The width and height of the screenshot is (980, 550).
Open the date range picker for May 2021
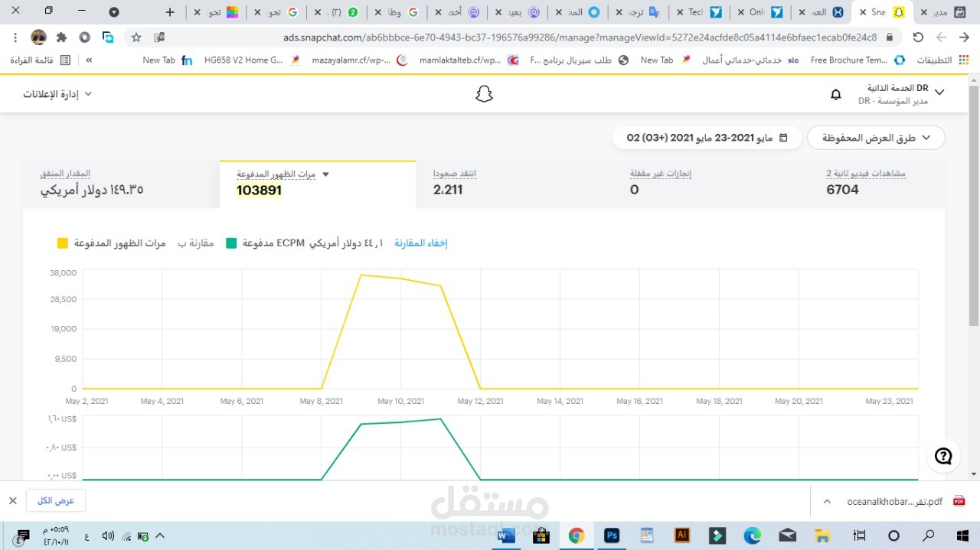point(706,138)
